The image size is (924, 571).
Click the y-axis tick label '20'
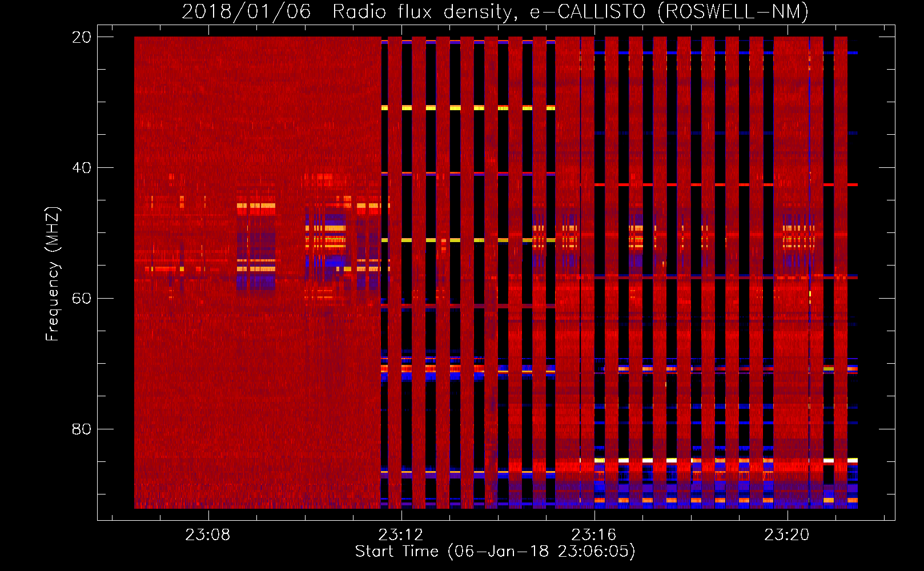82,37
